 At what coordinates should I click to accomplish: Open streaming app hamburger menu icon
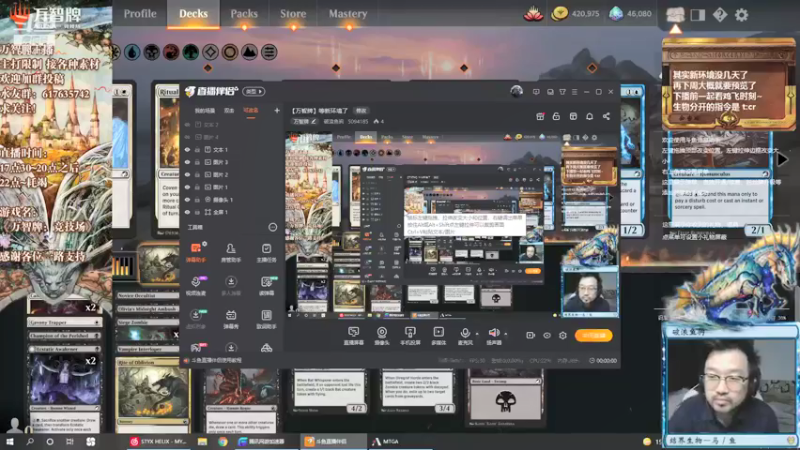574,92
